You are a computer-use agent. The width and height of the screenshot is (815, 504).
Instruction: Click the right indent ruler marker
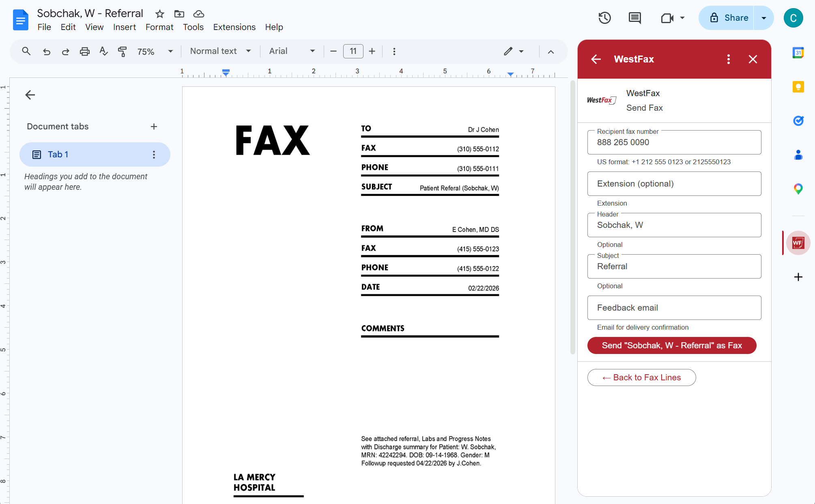(510, 74)
